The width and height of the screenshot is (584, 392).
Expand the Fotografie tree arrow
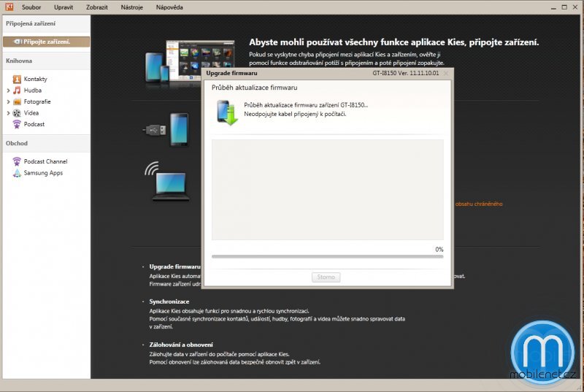click(x=8, y=102)
